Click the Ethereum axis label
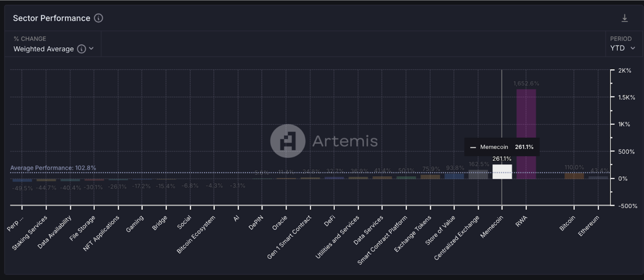Image resolution: width=644 pixels, height=280 pixels. [x=588, y=226]
